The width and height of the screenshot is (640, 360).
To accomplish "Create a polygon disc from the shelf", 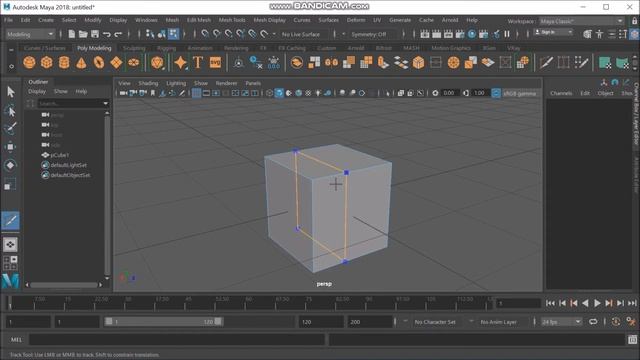I will tap(133, 62).
